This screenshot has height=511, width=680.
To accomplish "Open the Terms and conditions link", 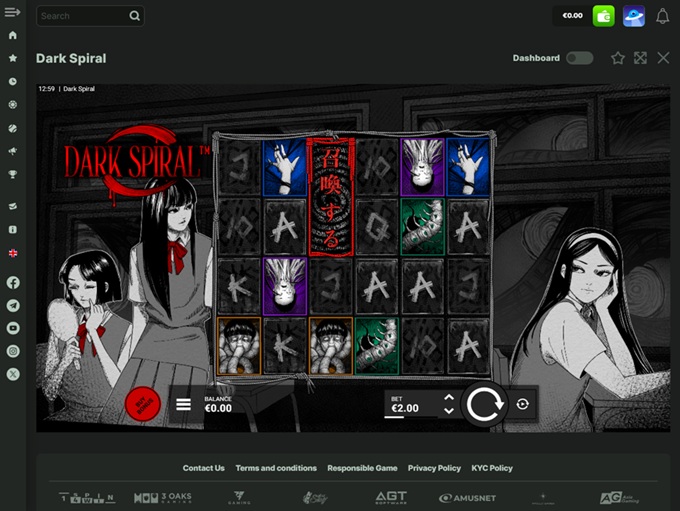I will coord(276,468).
